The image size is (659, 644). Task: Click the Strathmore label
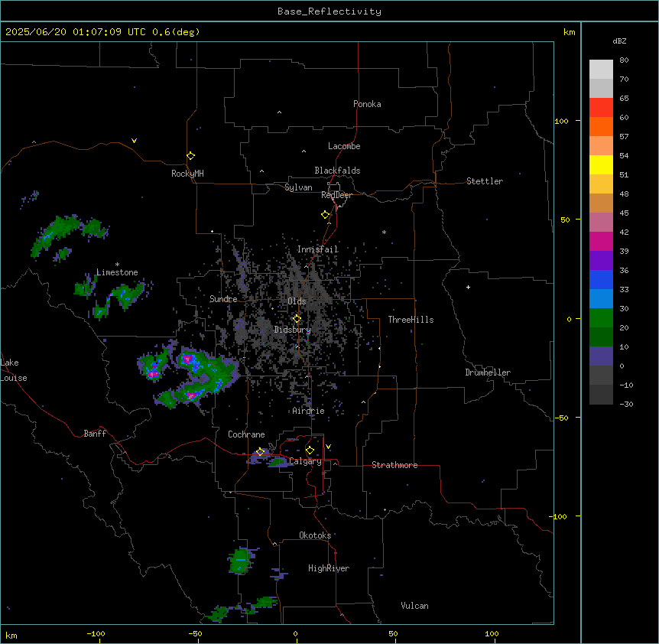tap(394, 465)
